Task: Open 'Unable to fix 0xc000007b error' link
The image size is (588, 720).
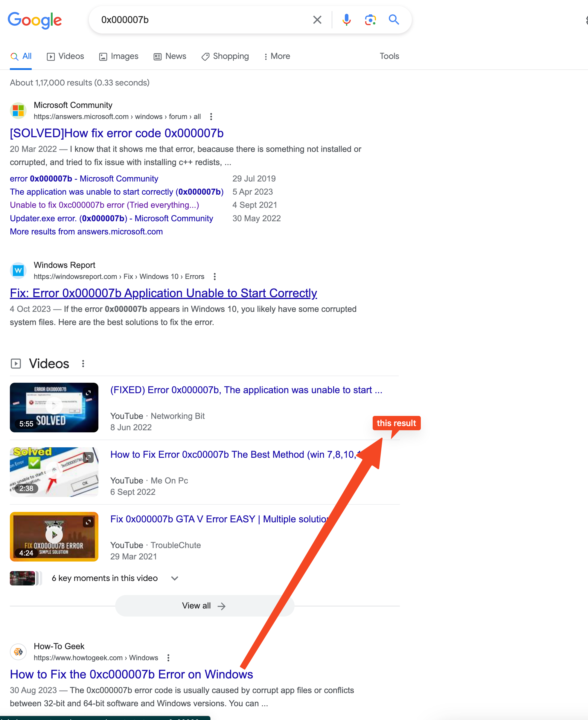Action: (x=104, y=205)
